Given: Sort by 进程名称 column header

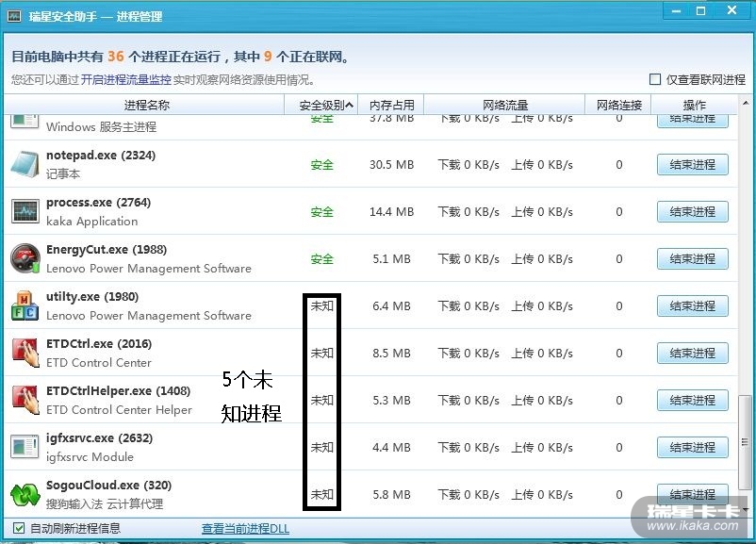Looking at the screenshot, I should [144, 106].
